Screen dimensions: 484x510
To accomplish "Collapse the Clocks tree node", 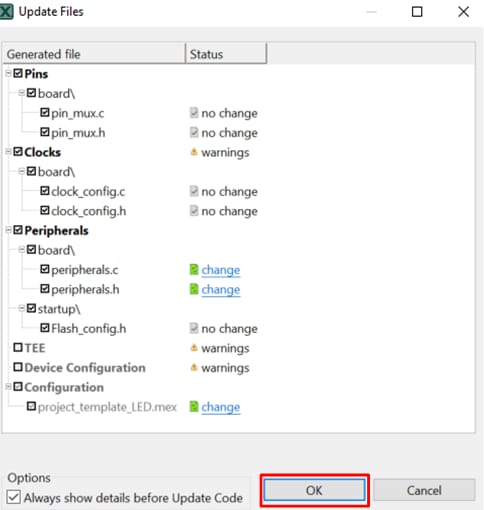I will [8, 152].
